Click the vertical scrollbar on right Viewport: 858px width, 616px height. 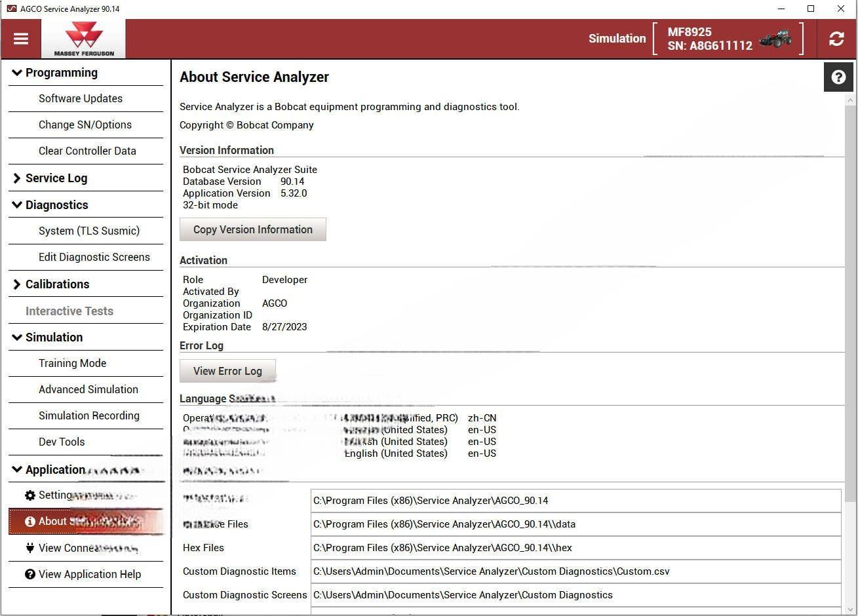click(x=850, y=295)
